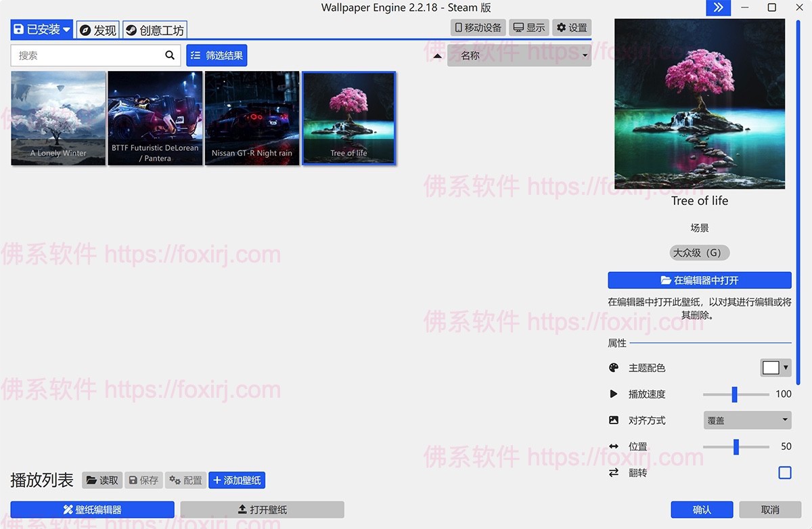Image resolution: width=812 pixels, height=529 pixels.
Task: Open the 显示 display options
Action: 528,27
